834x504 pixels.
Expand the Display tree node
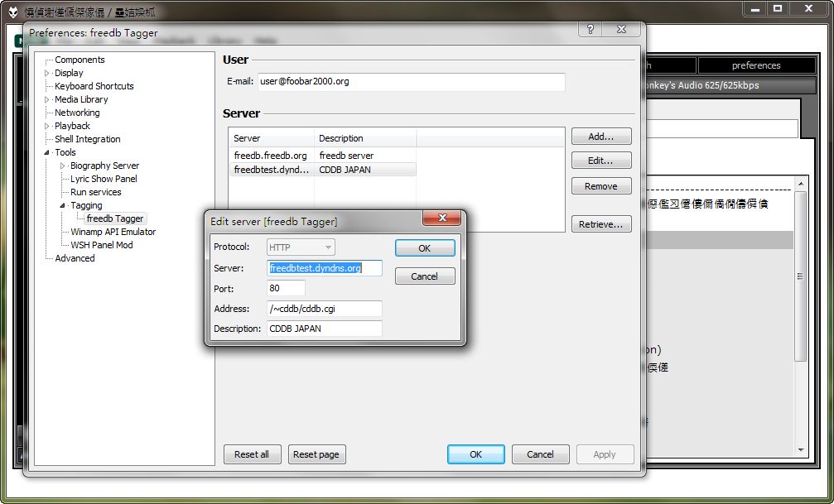coord(47,73)
